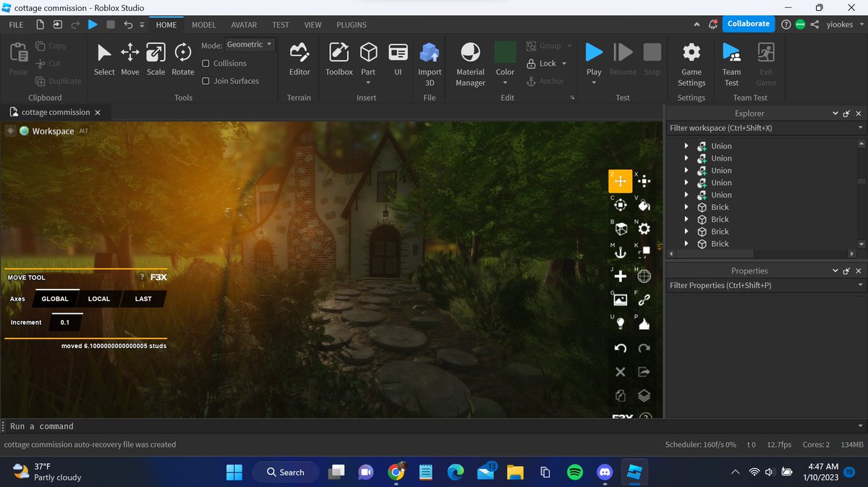This screenshot has height=487, width=868.
Task: Set F3X axes to LOCAL
Action: 99,299
